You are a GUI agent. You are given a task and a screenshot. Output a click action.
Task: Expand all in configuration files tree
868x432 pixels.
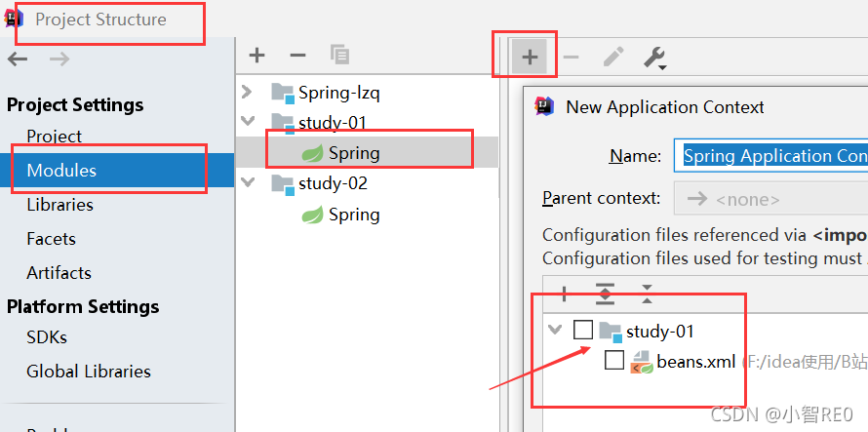(605, 294)
